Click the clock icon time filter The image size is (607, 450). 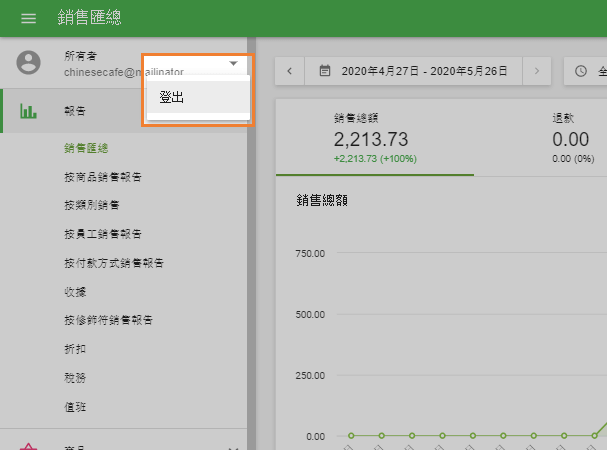(x=581, y=71)
